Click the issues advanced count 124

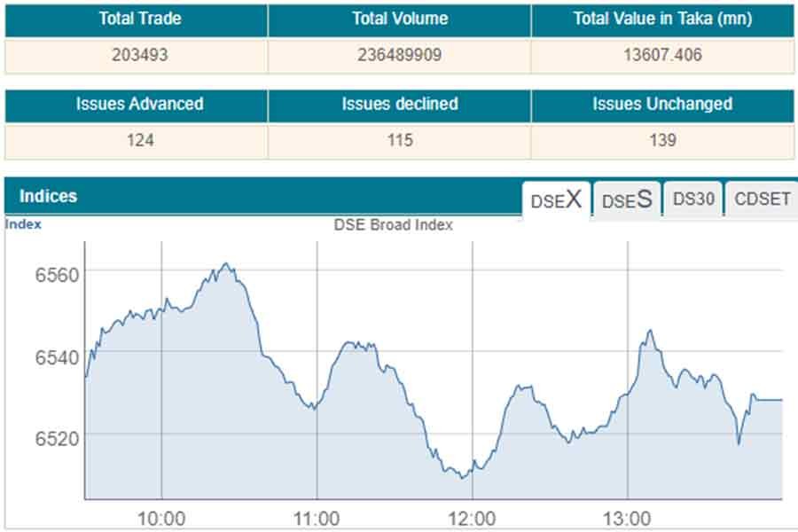coord(136,140)
